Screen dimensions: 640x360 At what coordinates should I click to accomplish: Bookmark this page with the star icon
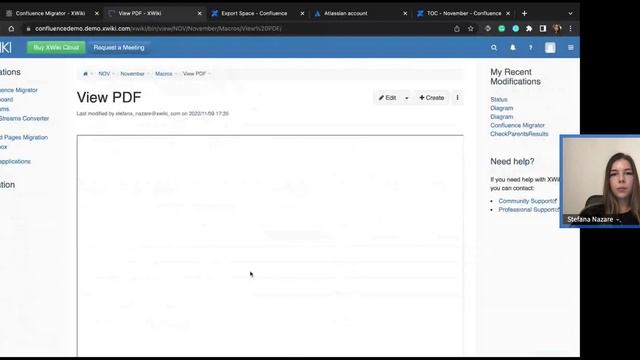pyautogui.click(x=471, y=29)
